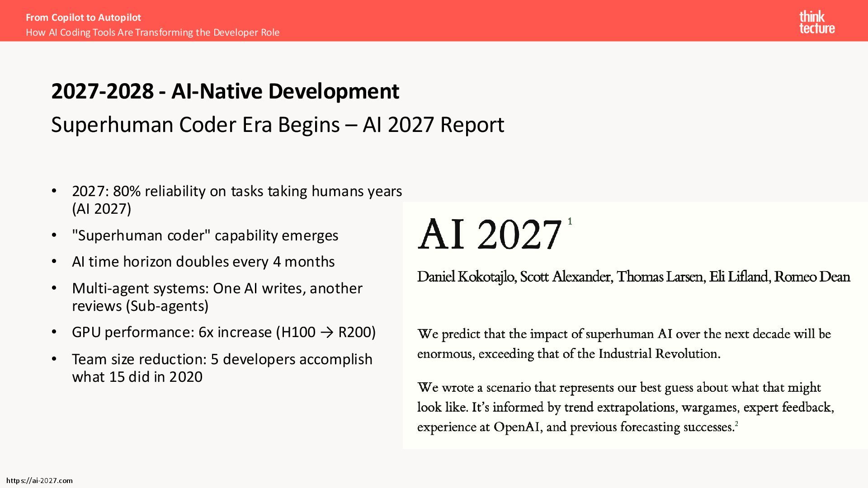Screen dimensions: 868x488
Task: Click the Multi-agent systems bullet
Action: click(217, 297)
